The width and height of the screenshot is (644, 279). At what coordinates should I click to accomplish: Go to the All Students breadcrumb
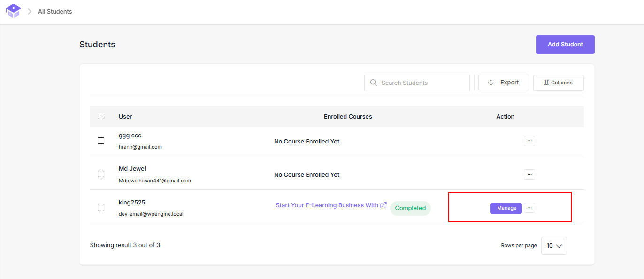[55, 11]
